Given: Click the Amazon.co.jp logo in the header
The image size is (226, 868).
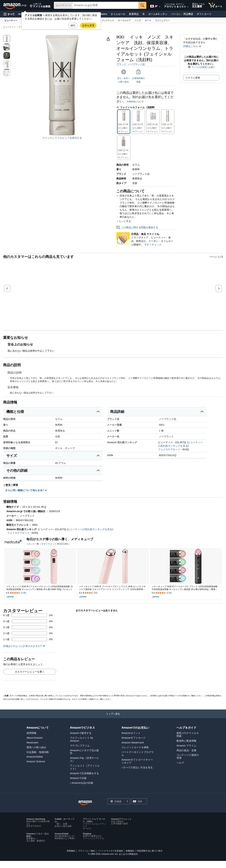Looking at the screenshot, I should tap(14, 5).
